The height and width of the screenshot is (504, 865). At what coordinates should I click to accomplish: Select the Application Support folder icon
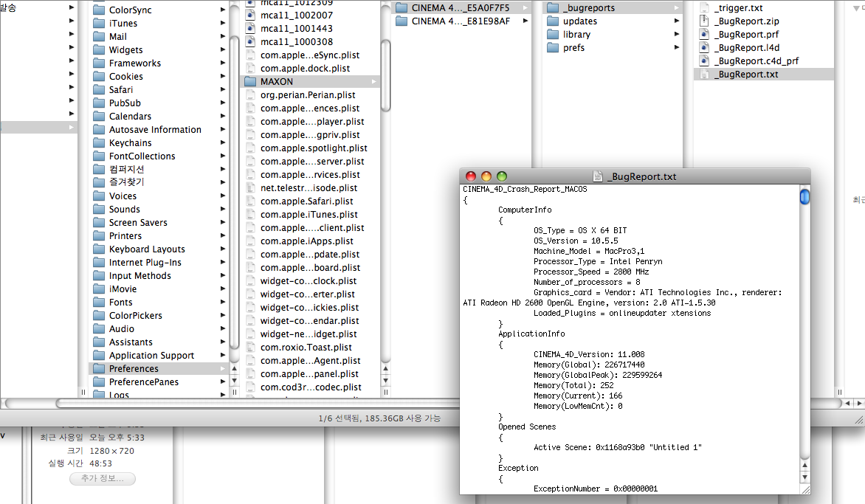tap(100, 355)
